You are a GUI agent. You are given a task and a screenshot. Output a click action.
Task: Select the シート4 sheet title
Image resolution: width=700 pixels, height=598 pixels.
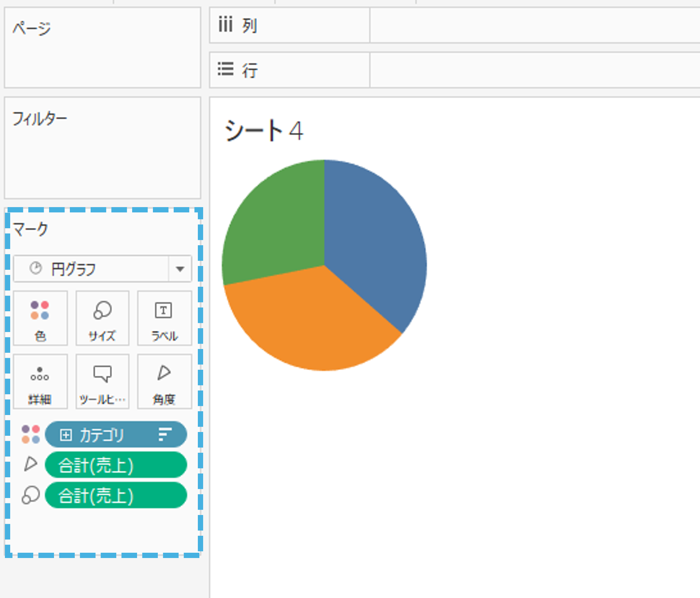point(263,130)
